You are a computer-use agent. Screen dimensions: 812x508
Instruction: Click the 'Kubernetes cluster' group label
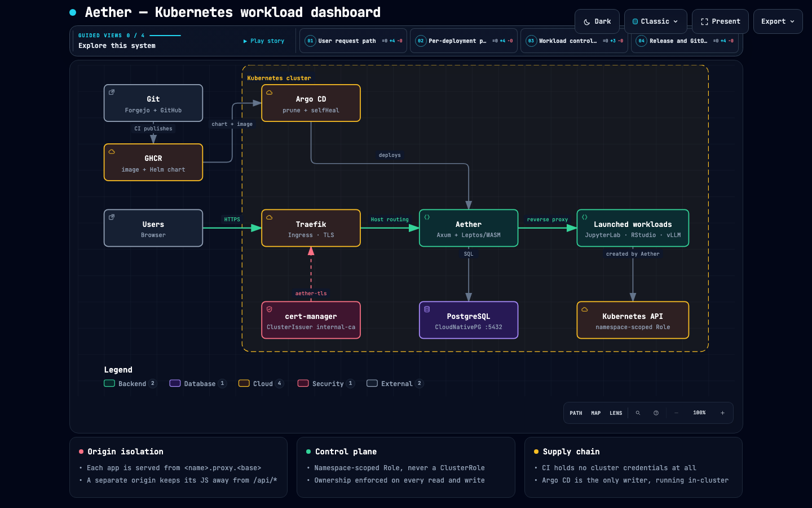point(279,78)
